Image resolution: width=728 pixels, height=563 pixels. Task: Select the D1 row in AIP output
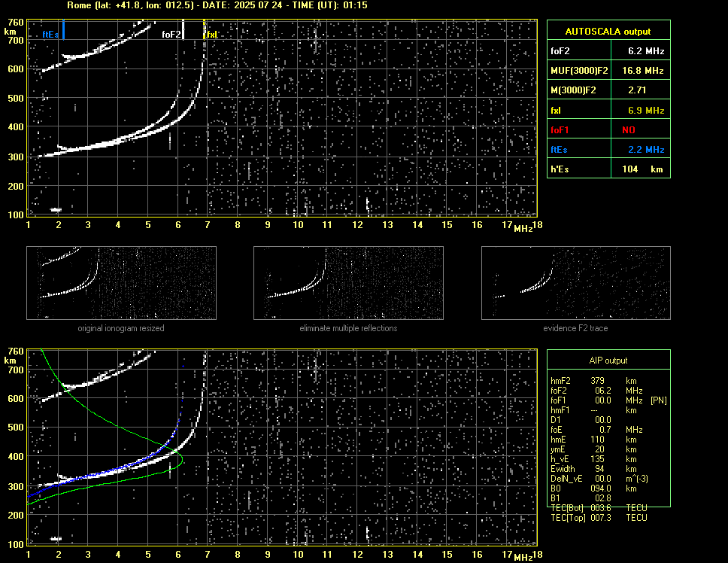tap(581, 420)
